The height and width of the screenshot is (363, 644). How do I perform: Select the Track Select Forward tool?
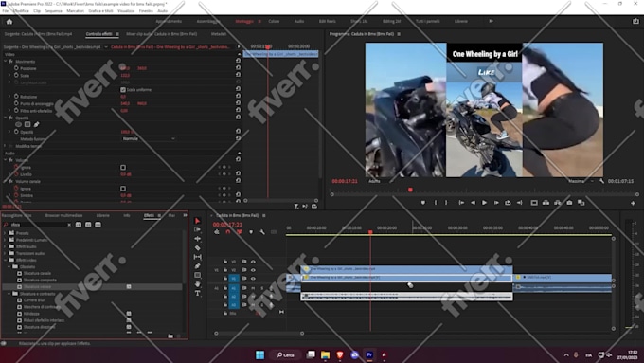pyautogui.click(x=198, y=229)
